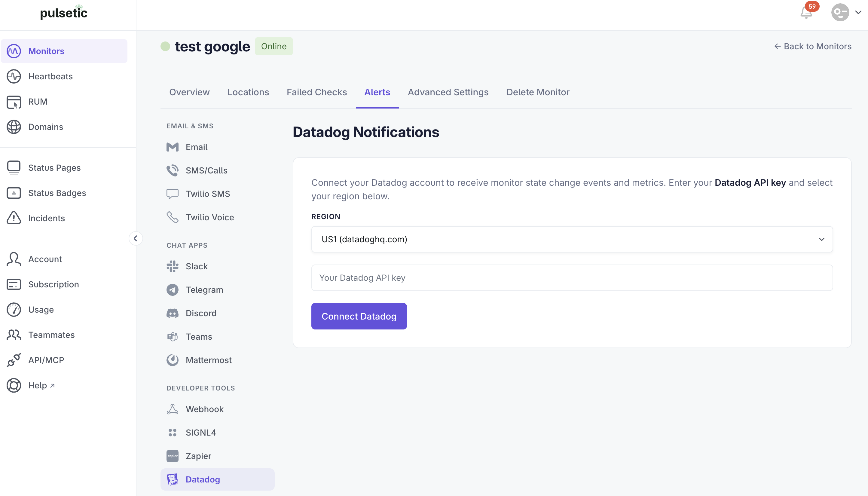Open the Incidents sidebar label
This screenshot has width=868, height=496.
coord(46,218)
